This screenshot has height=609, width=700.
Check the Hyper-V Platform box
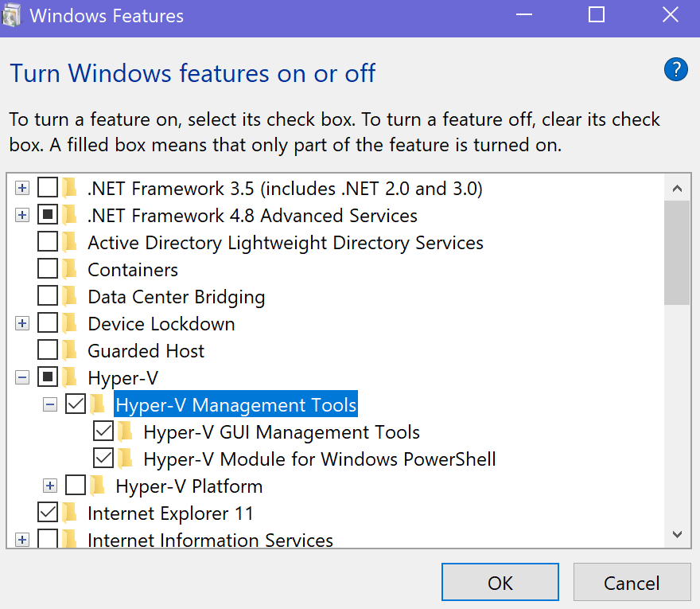[x=76, y=486]
